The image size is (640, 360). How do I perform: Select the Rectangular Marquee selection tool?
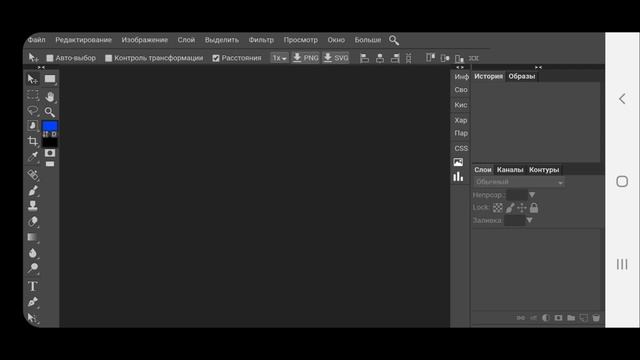click(33, 95)
